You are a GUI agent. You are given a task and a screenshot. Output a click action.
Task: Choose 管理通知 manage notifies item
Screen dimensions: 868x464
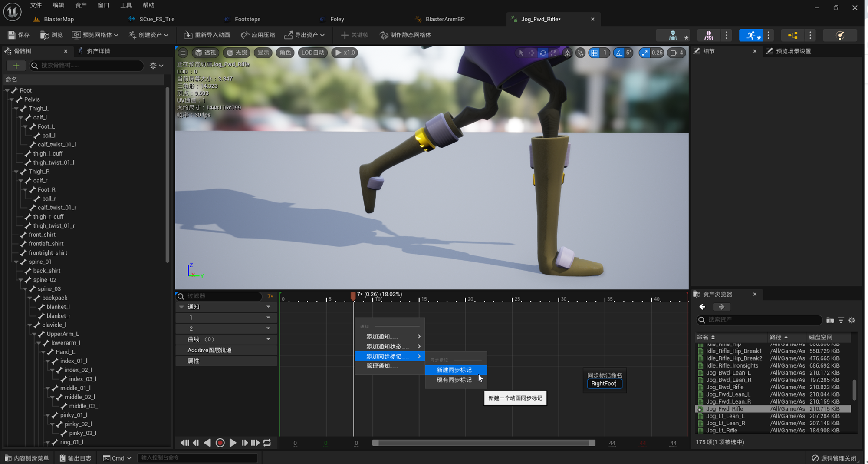tap(389, 366)
